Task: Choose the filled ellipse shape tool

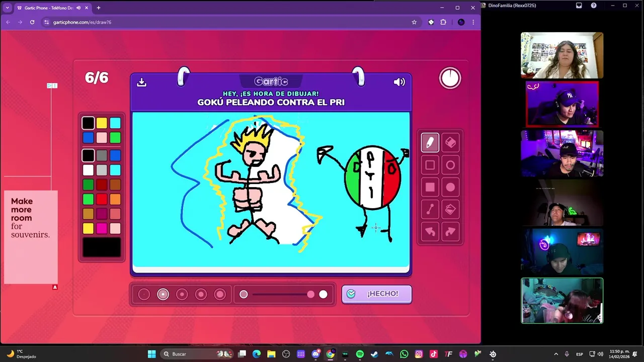Action: [450, 188]
